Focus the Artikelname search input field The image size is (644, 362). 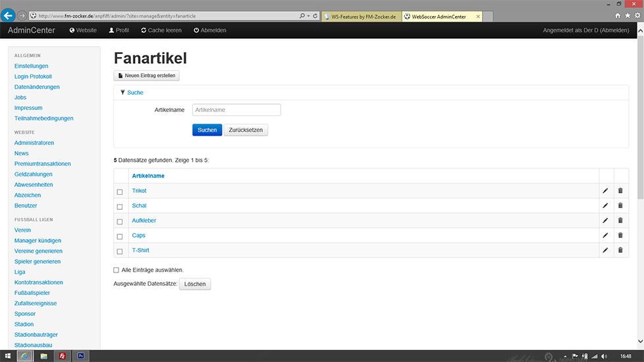click(x=236, y=110)
